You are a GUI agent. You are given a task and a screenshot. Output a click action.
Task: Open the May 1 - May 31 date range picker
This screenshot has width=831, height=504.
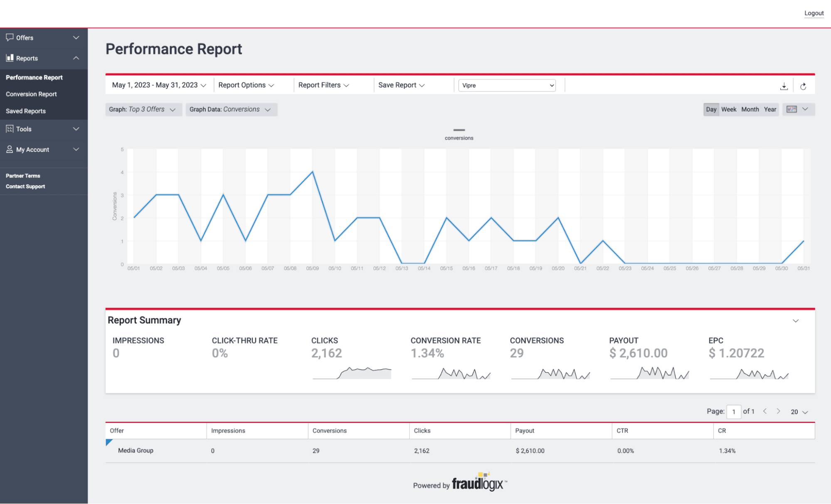[158, 85]
